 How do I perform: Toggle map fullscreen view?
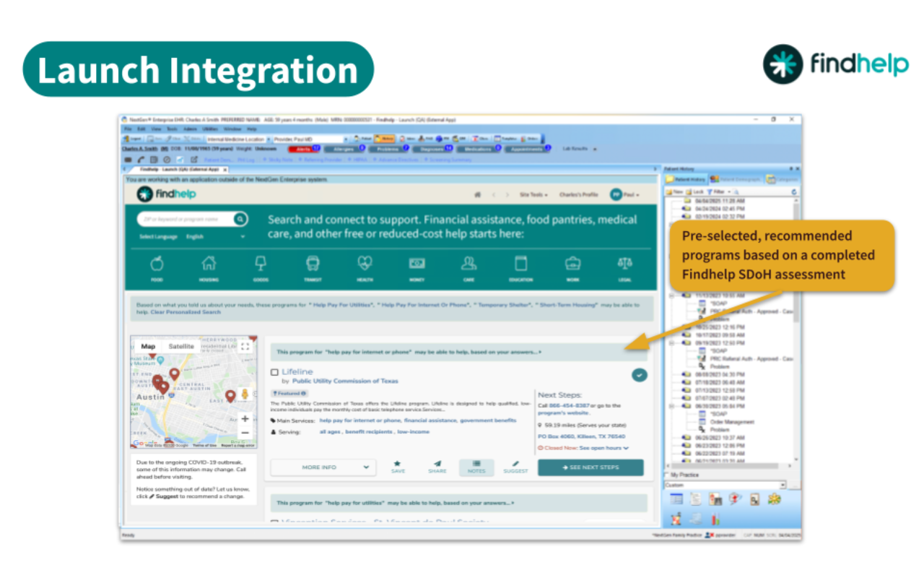245,347
